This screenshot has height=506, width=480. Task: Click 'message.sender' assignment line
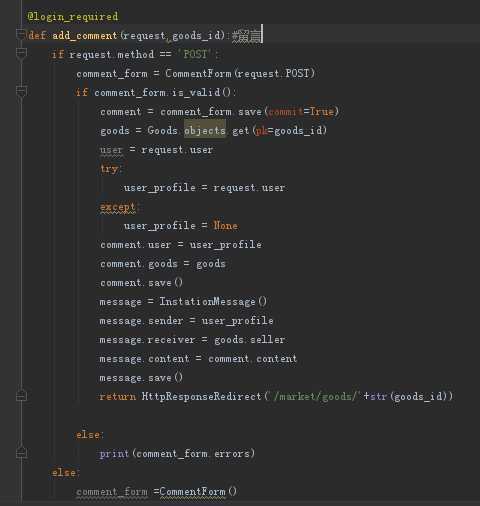187,321
